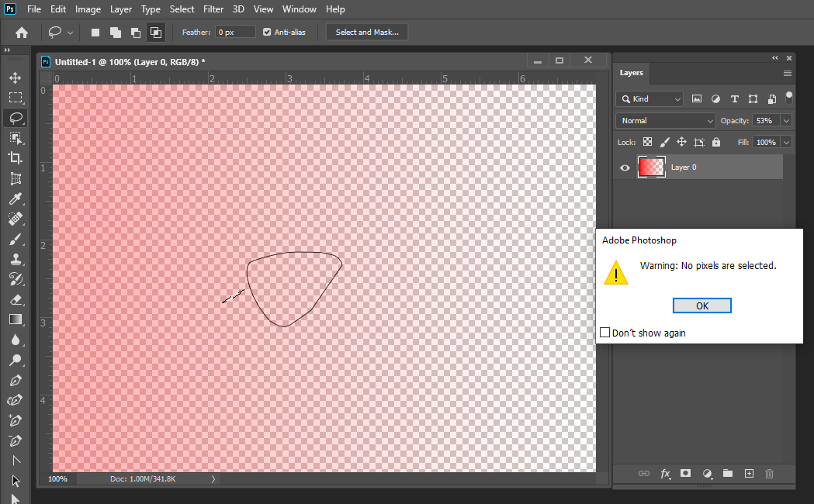Select the Move tool
Screen dimensions: 814x504
pyautogui.click(x=16, y=78)
